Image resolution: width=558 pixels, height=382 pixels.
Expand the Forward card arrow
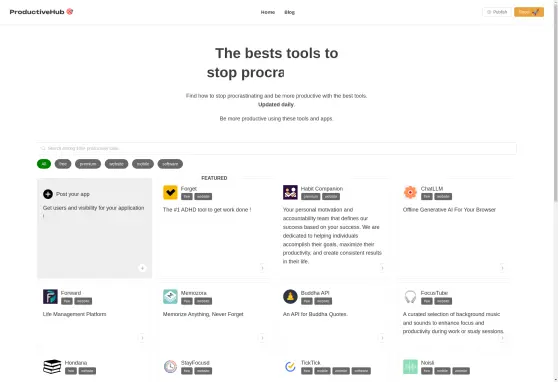pyautogui.click(x=142, y=337)
